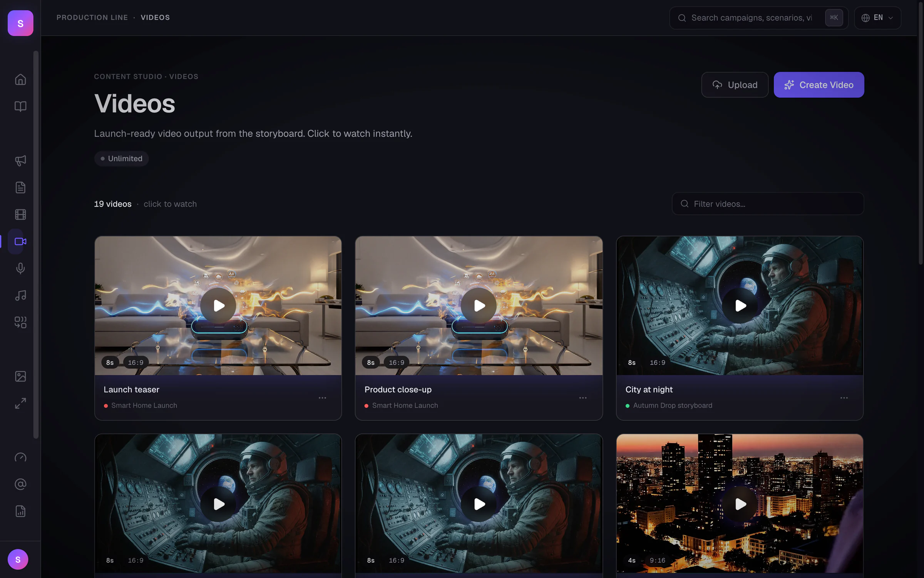Image resolution: width=924 pixels, height=578 pixels.
Task: Click the Unlimited badge
Action: click(x=122, y=158)
